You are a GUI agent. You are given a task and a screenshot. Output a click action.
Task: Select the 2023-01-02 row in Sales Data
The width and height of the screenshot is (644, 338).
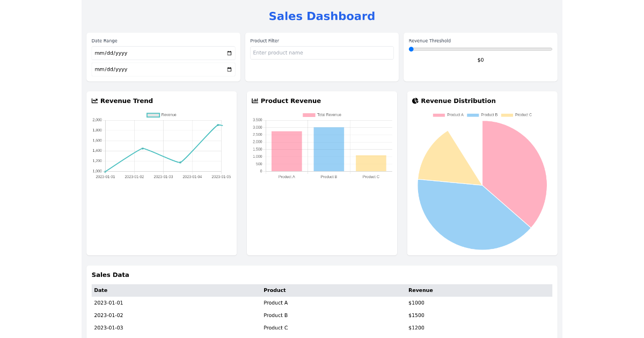tap(215, 315)
